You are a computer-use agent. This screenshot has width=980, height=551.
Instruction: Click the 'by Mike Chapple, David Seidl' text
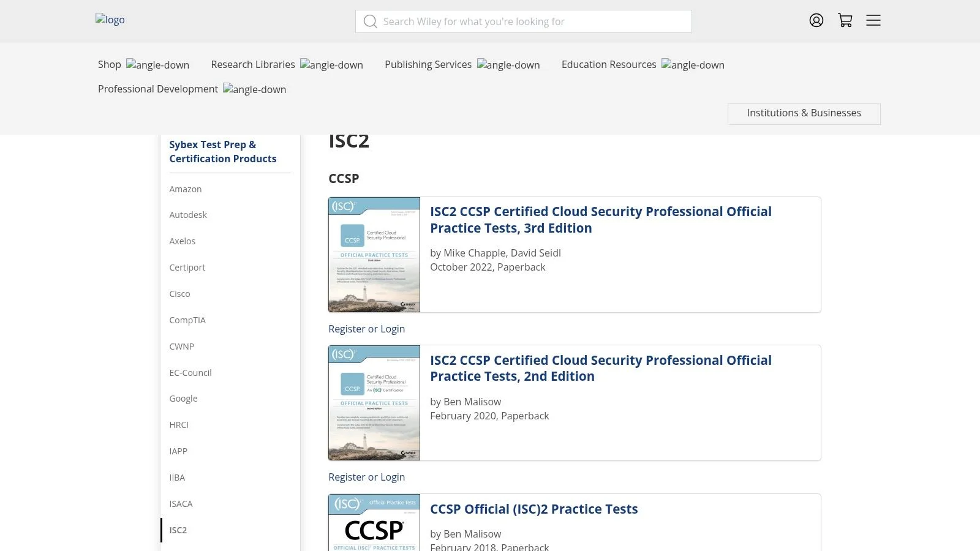[x=496, y=253]
